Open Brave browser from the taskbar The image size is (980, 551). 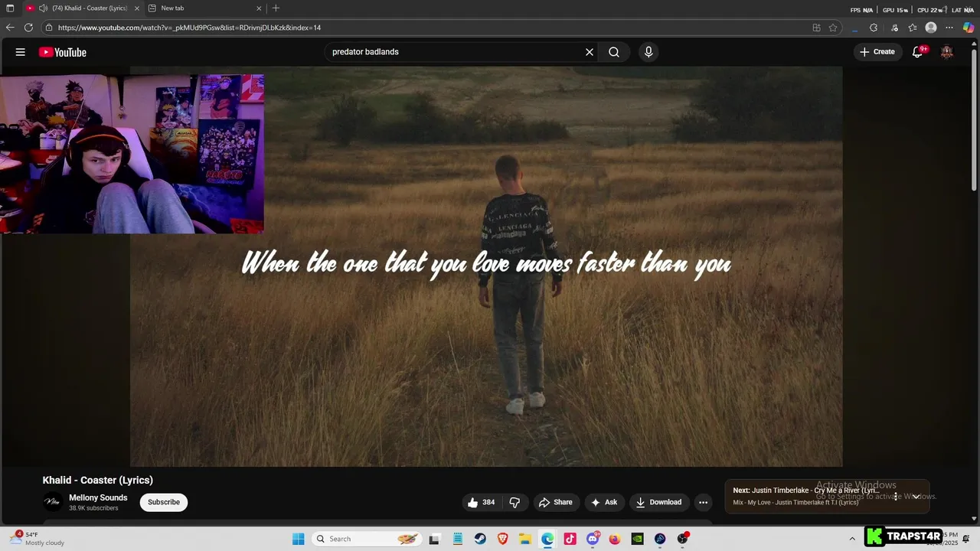[x=503, y=539]
